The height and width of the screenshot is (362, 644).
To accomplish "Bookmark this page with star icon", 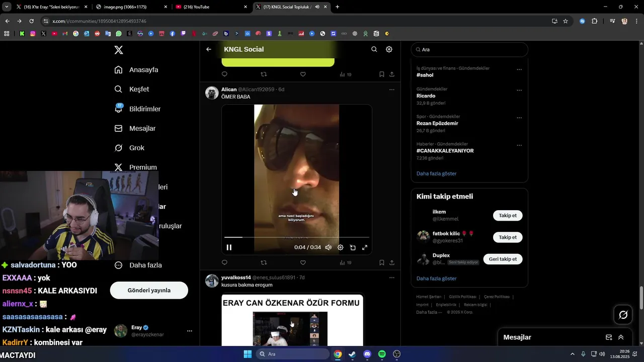I will (x=566, y=21).
